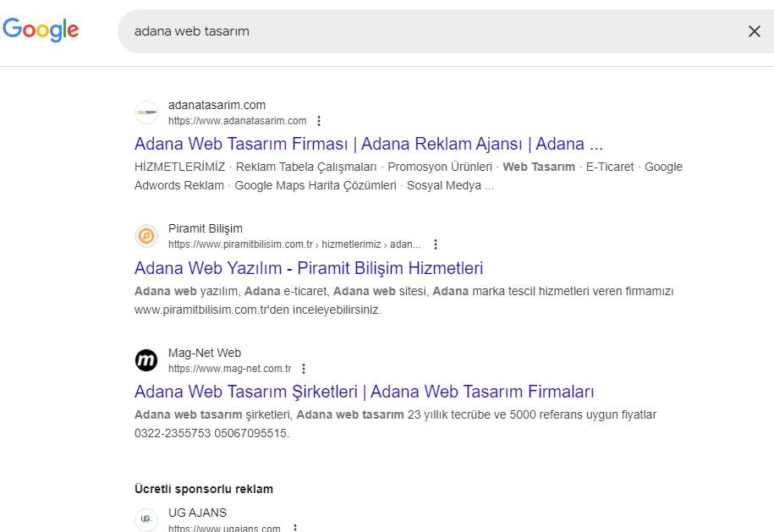Click the https://www.mag-net.com.tr URL text
This screenshot has height=532, width=774.
(x=229, y=369)
